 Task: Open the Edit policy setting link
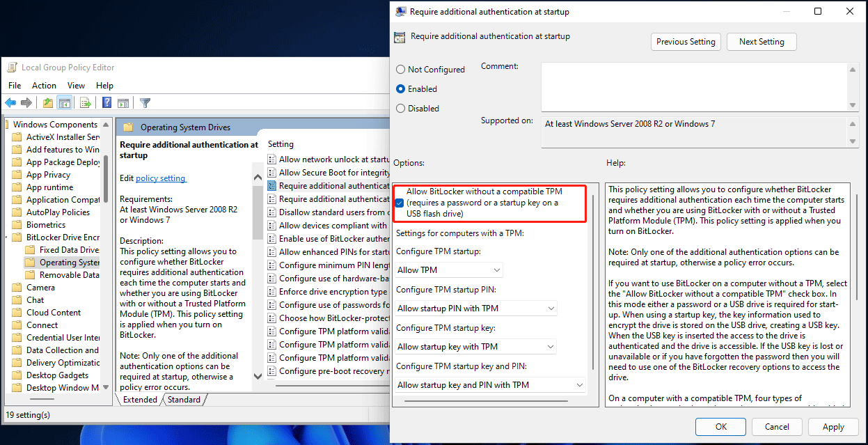[160, 178]
